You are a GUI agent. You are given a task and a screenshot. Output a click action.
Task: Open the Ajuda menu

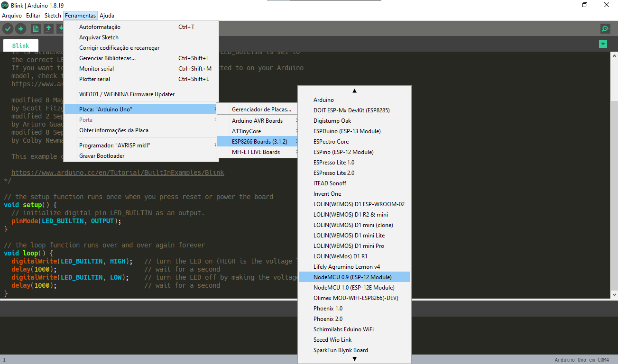tap(107, 16)
